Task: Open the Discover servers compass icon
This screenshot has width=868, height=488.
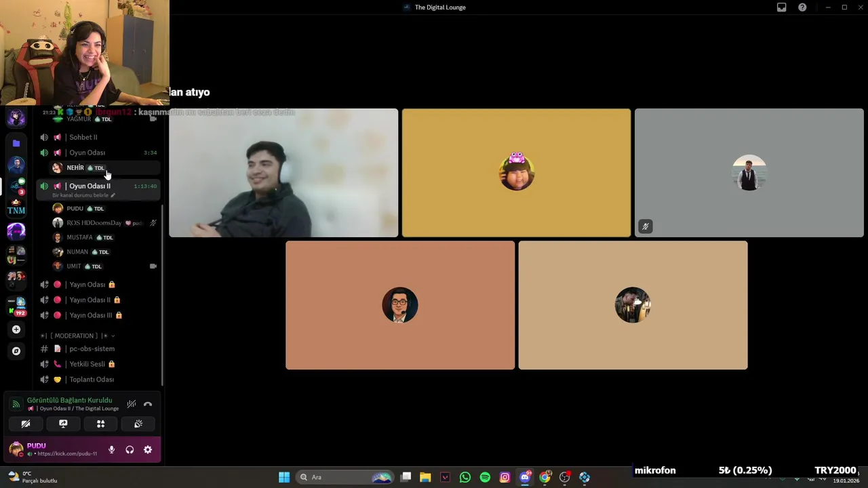Action: click(16, 351)
